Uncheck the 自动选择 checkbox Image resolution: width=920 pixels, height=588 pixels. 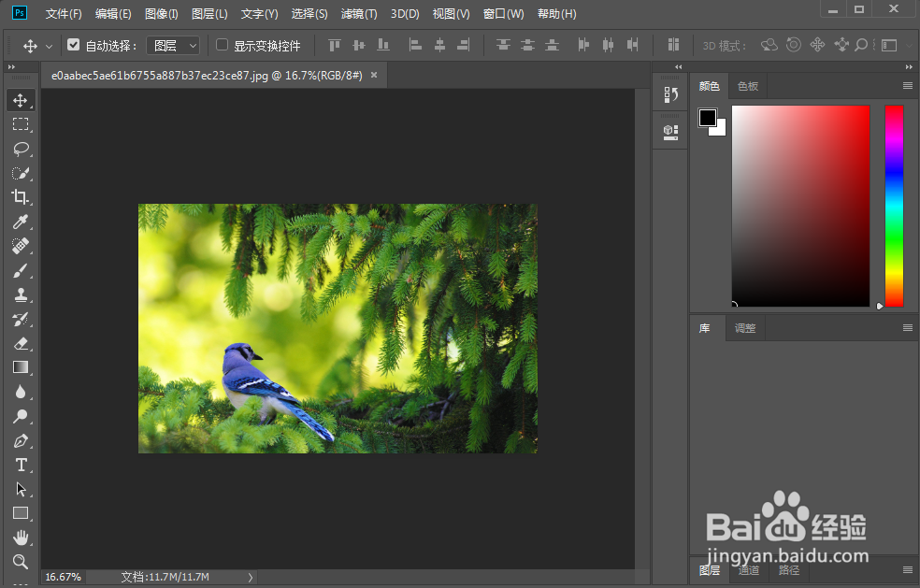(x=73, y=45)
